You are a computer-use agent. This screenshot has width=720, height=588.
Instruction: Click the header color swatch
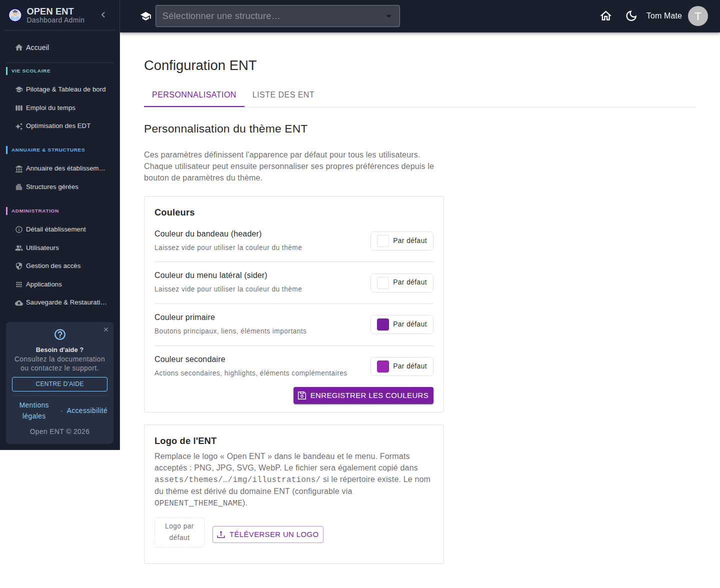[383, 241]
